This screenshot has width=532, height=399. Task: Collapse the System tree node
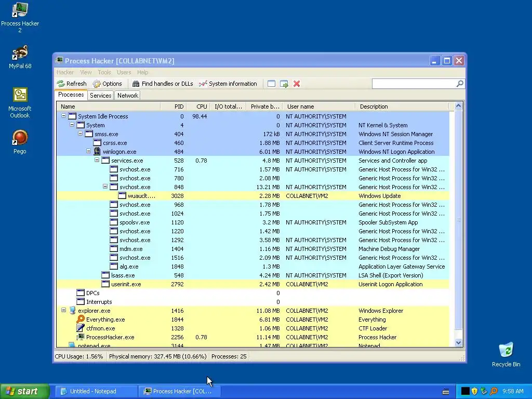click(72, 125)
